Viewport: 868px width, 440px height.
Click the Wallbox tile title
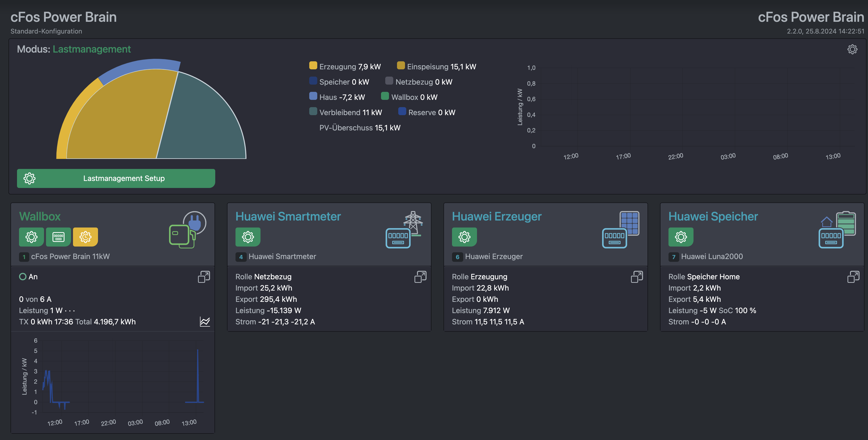coord(40,216)
